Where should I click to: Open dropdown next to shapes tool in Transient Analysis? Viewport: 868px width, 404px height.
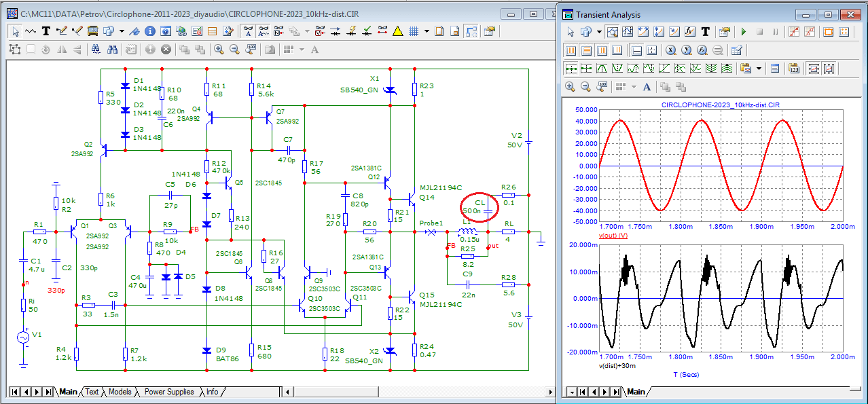pyautogui.click(x=599, y=32)
